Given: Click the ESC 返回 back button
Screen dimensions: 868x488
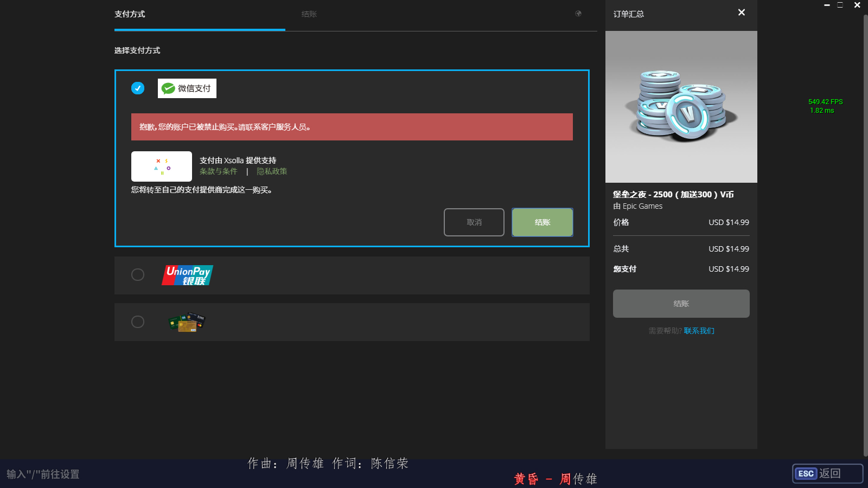Looking at the screenshot, I should 828,473.
